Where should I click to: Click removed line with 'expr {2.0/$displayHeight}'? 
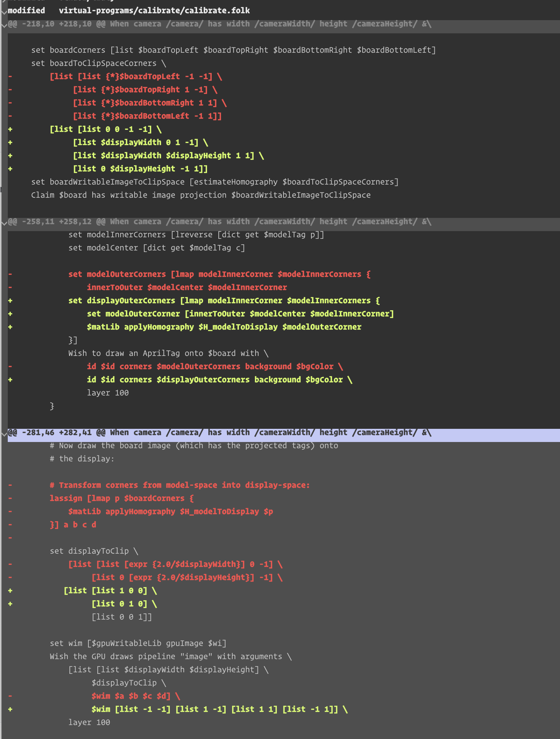187,578
